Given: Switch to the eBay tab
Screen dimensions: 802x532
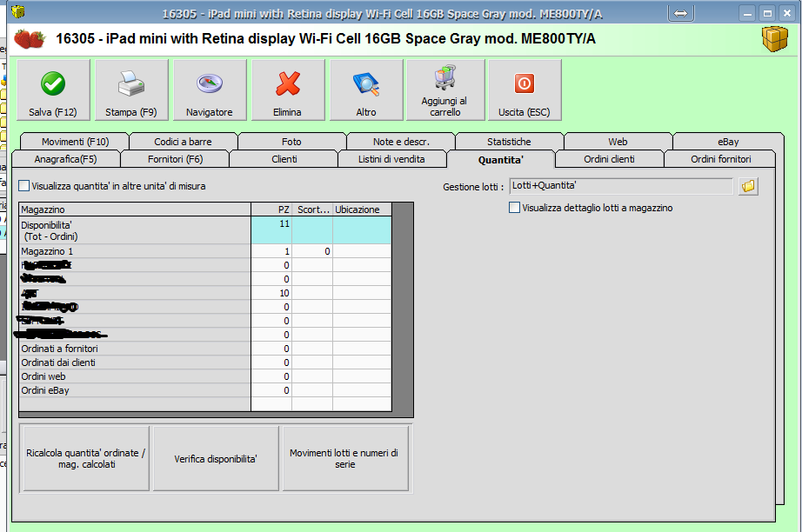Looking at the screenshot, I should coord(728,142).
